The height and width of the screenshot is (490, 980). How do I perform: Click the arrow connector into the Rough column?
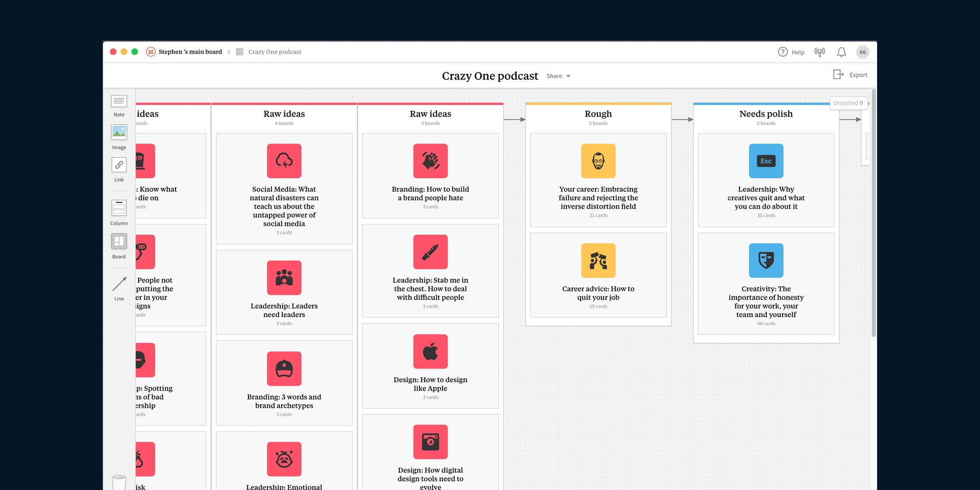(514, 119)
